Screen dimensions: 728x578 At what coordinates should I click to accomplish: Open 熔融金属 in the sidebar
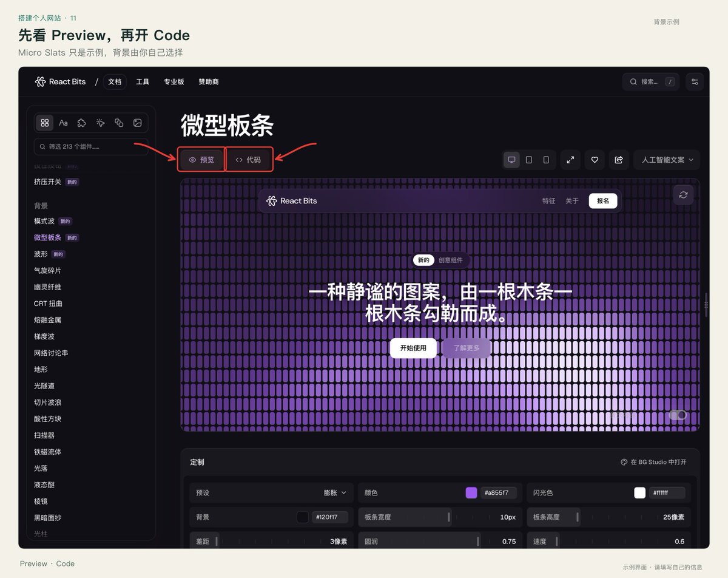click(47, 319)
